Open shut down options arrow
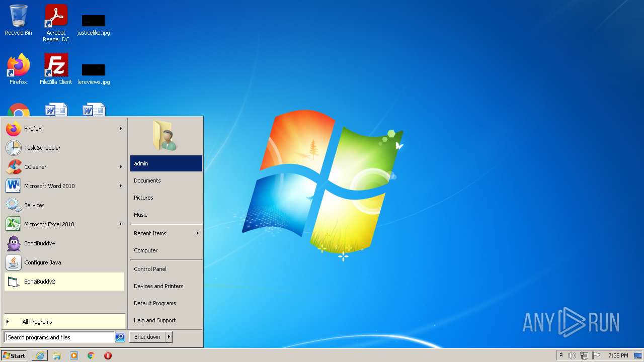 click(x=169, y=337)
